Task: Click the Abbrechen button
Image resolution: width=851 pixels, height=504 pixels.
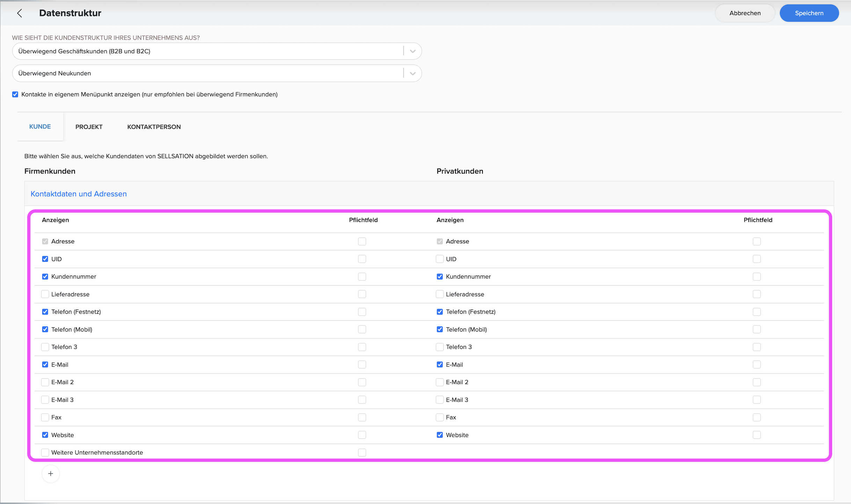Action: coord(745,13)
